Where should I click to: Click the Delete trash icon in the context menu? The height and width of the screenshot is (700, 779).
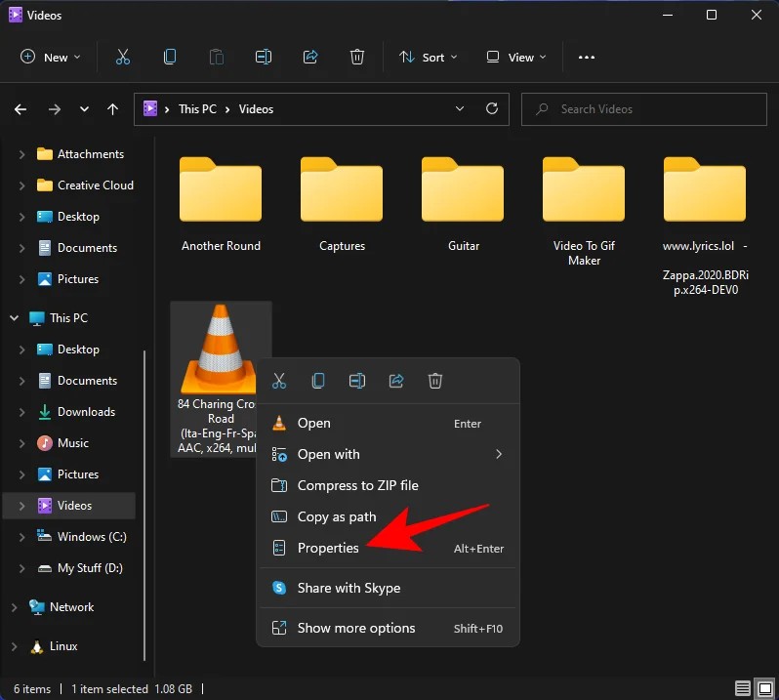pos(436,381)
